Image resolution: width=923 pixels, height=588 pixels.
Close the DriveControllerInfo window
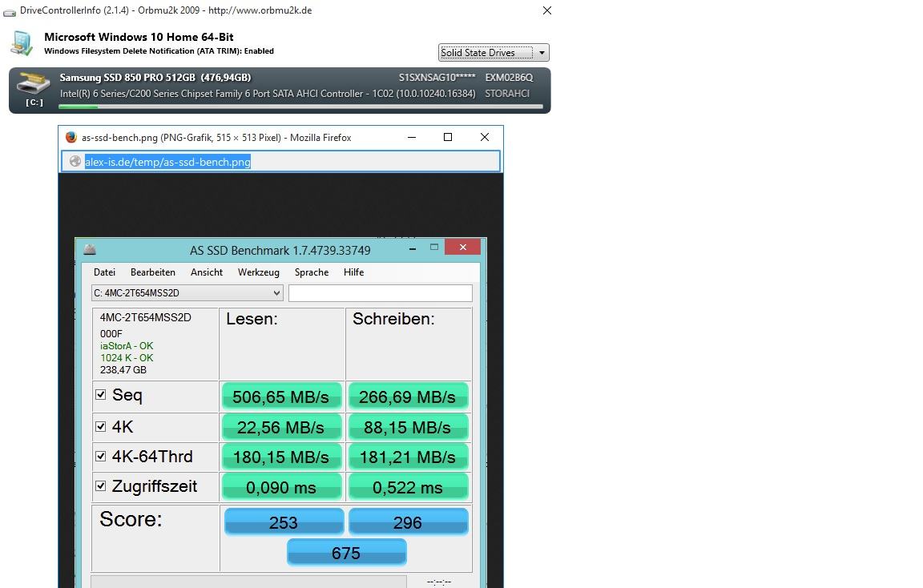click(547, 10)
